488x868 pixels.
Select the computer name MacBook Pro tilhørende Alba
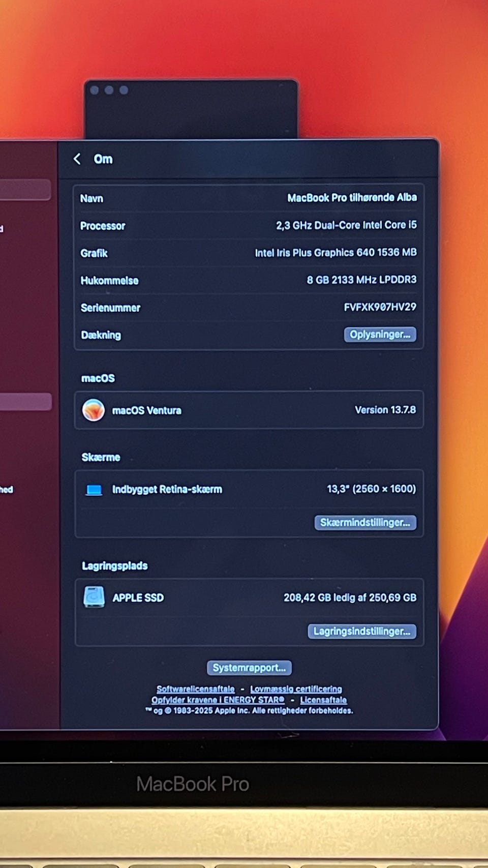(x=352, y=198)
